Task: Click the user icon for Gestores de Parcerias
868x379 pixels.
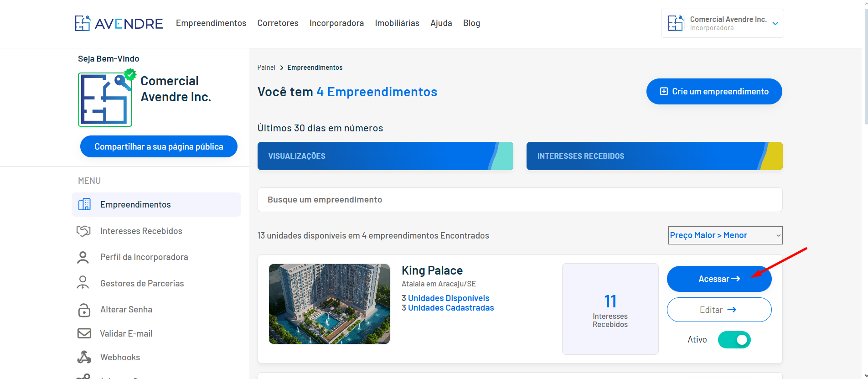Action: point(83,283)
